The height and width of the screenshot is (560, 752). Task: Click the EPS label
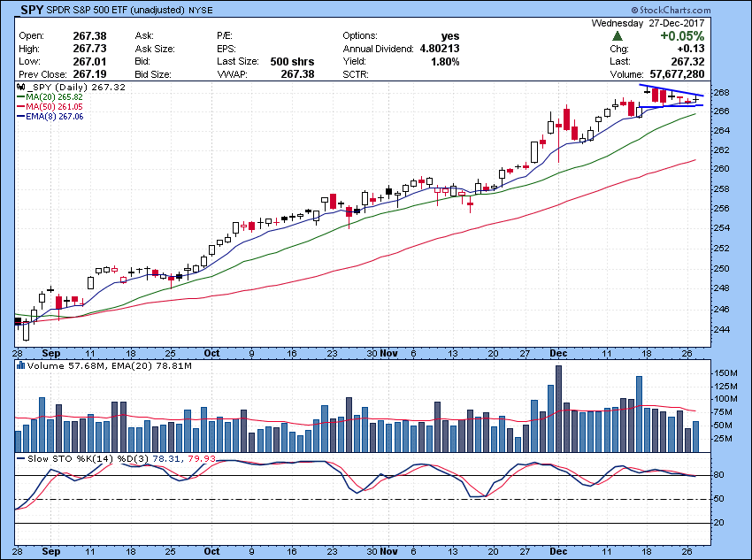226,49
